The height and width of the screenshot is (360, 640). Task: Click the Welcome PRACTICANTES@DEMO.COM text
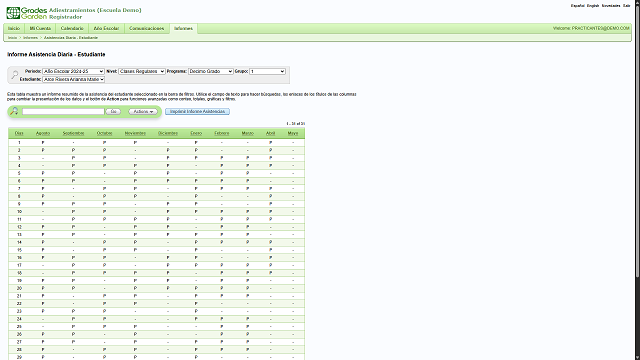[591, 28]
